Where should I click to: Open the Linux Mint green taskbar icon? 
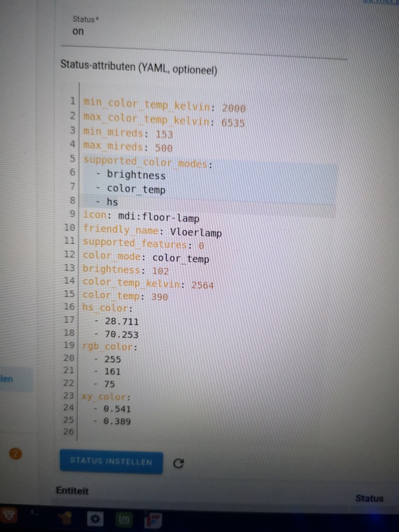coord(124,519)
